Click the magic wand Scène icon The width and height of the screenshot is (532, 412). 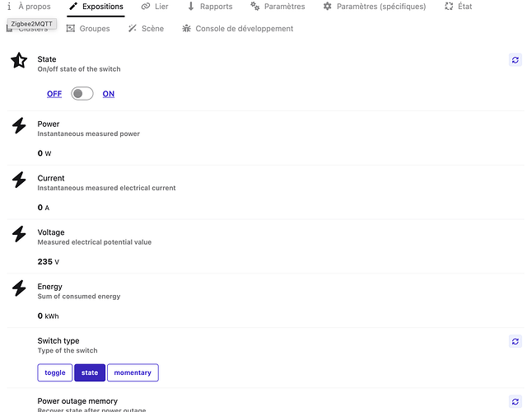(x=133, y=29)
